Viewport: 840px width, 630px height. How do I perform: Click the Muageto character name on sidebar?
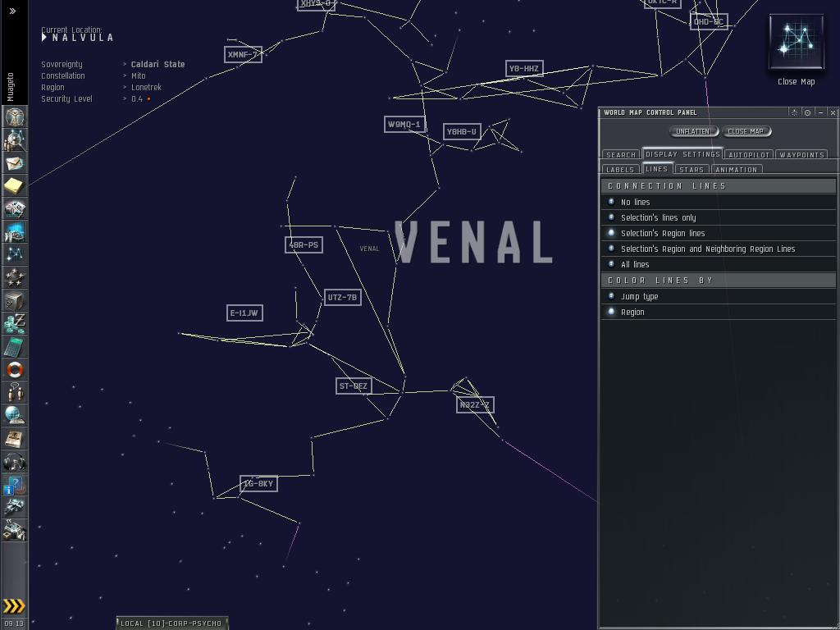click(11, 87)
